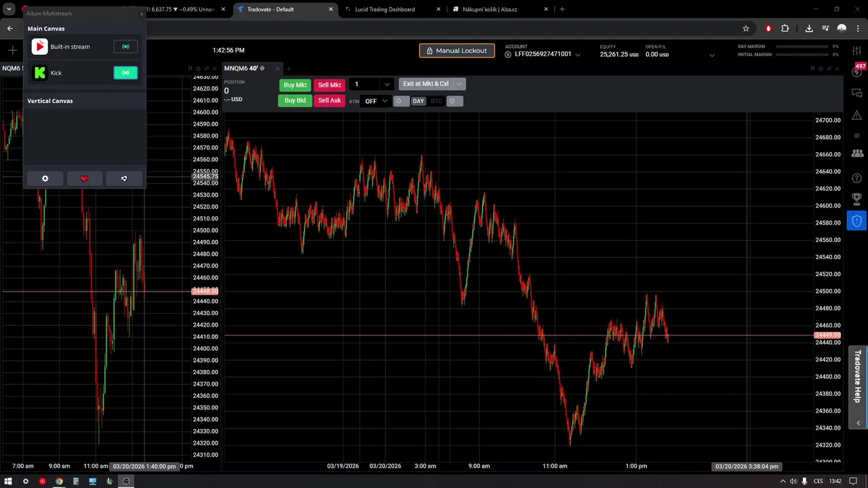
Task: Click the 24449.00 price marker on right chart
Action: tap(827, 335)
